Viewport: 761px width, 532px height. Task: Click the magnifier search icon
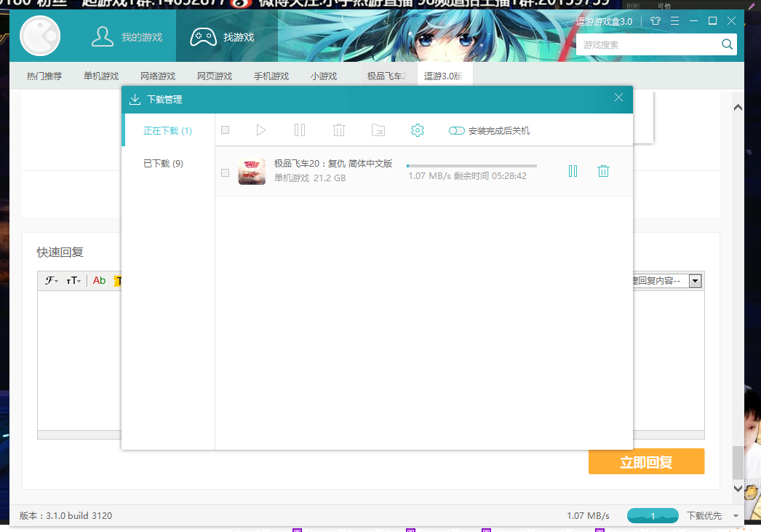pyautogui.click(x=727, y=44)
